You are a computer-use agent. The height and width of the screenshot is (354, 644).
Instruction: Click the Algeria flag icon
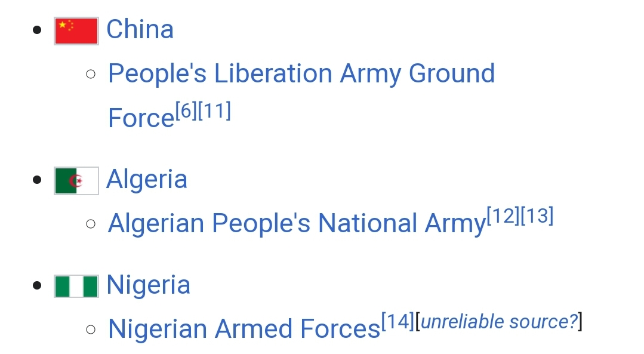coord(76,181)
